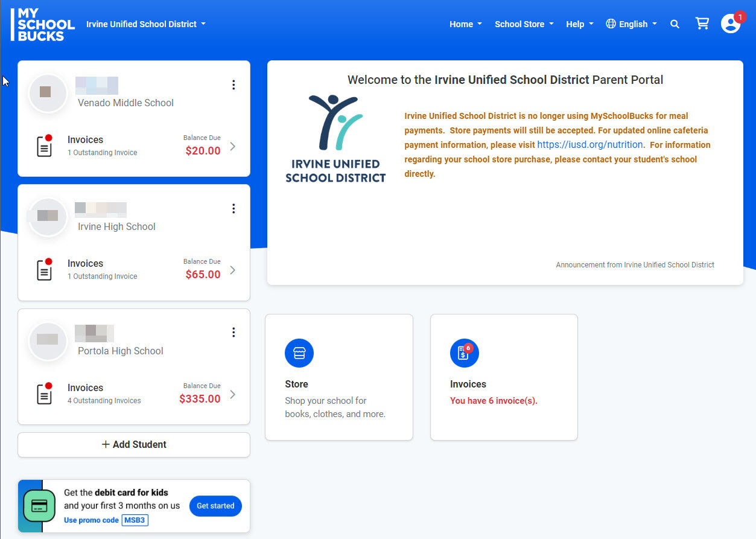756x539 pixels.
Task: Click 'Announcement from Irvine Unified School District' text
Action: tap(635, 265)
